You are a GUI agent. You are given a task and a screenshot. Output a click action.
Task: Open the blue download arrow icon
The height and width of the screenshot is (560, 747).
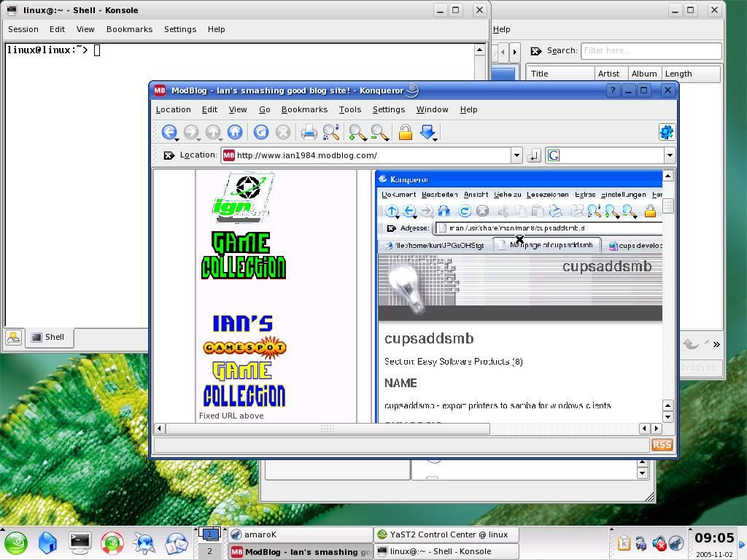427,132
